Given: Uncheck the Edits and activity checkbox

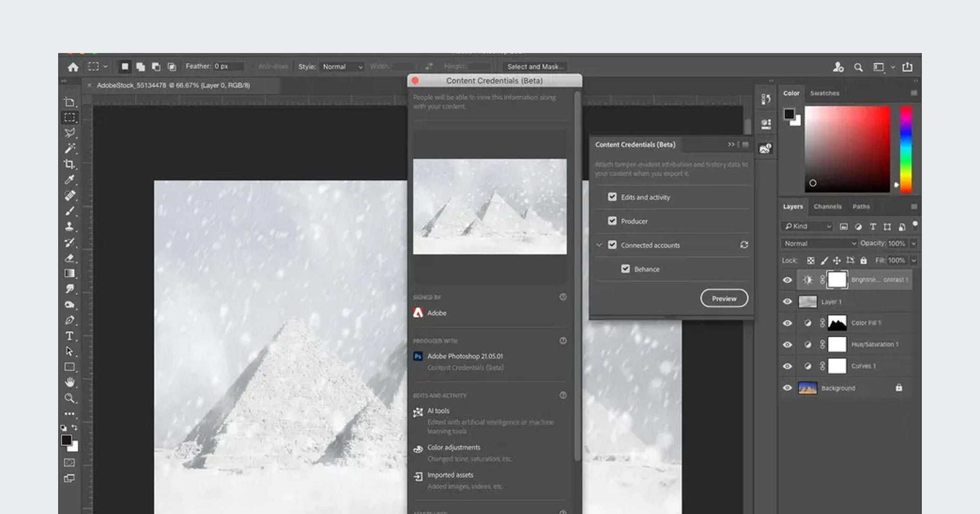Looking at the screenshot, I should click(612, 197).
